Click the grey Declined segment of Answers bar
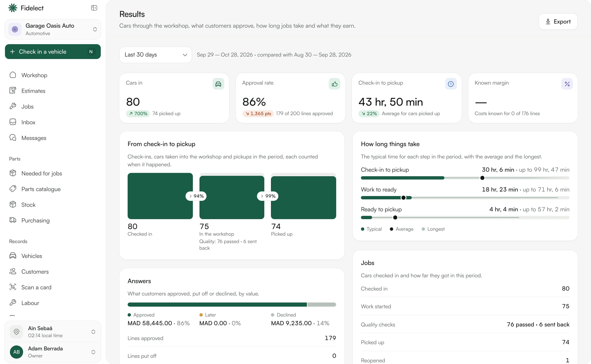The width and height of the screenshot is (591, 364). (322, 305)
